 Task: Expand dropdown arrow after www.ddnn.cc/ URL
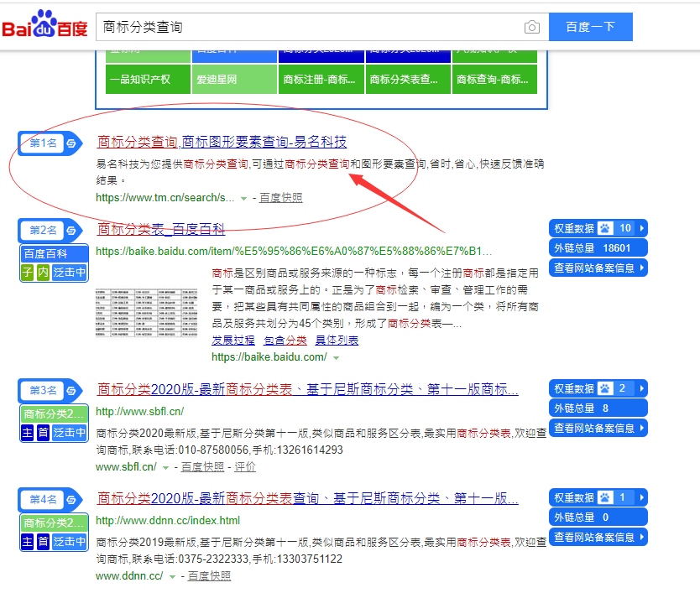coord(172,576)
